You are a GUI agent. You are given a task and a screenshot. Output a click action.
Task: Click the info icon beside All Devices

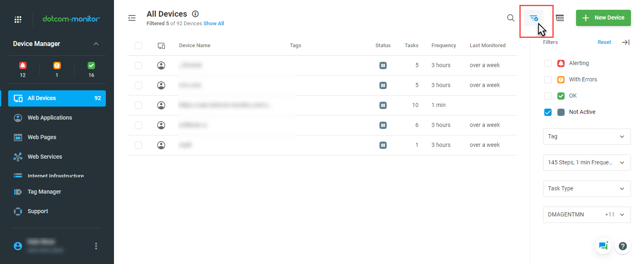[x=195, y=14]
